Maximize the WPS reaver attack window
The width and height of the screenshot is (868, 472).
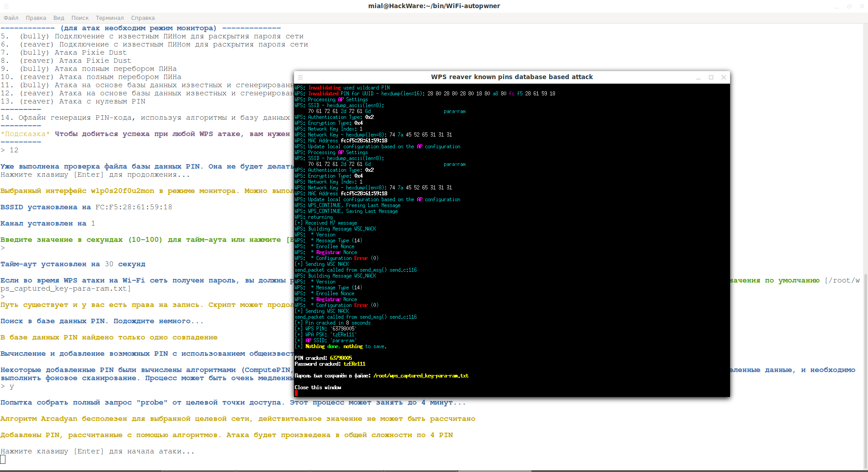click(711, 77)
